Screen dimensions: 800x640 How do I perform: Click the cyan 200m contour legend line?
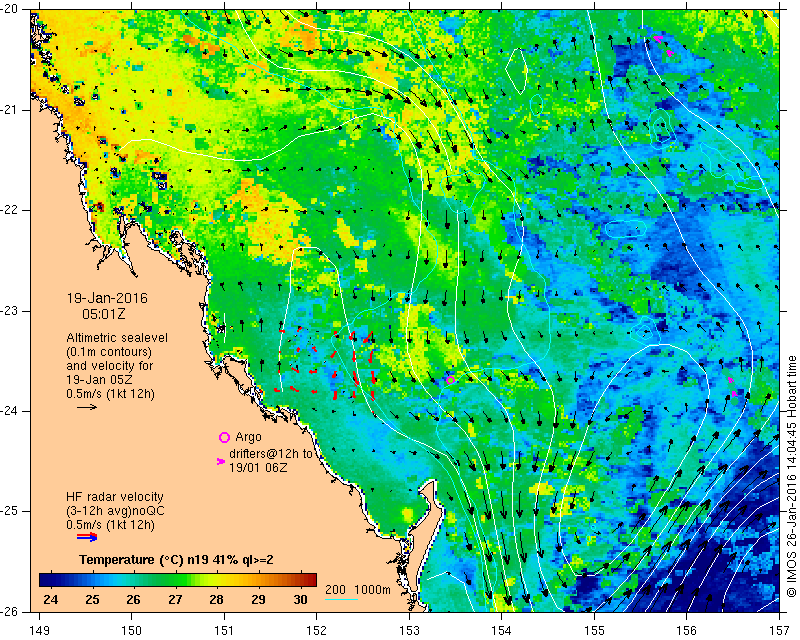(x=341, y=599)
